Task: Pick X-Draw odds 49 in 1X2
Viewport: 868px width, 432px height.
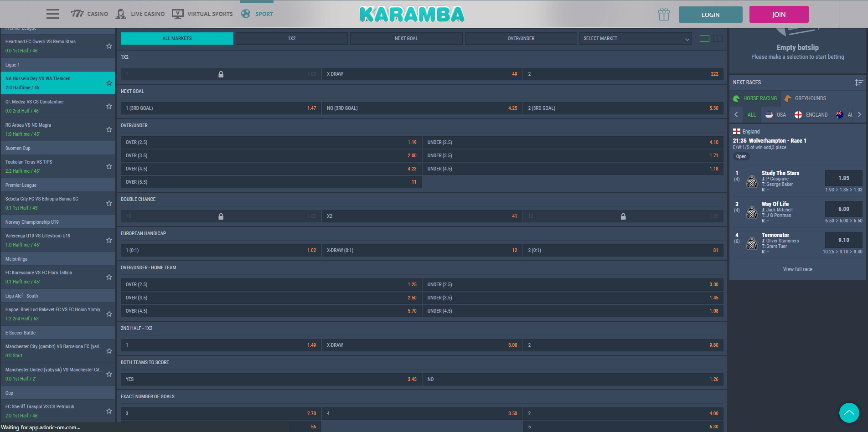Action: click(422, 74)
